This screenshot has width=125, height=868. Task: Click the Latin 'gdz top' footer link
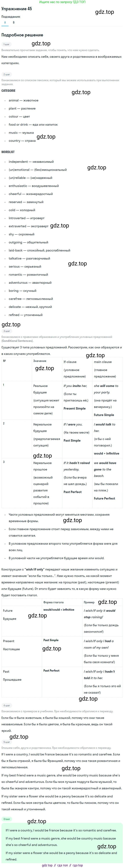[47, 865]
